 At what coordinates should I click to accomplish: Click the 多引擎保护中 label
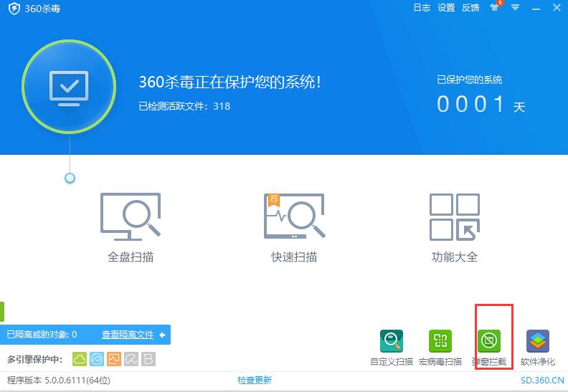pos(34,360)
